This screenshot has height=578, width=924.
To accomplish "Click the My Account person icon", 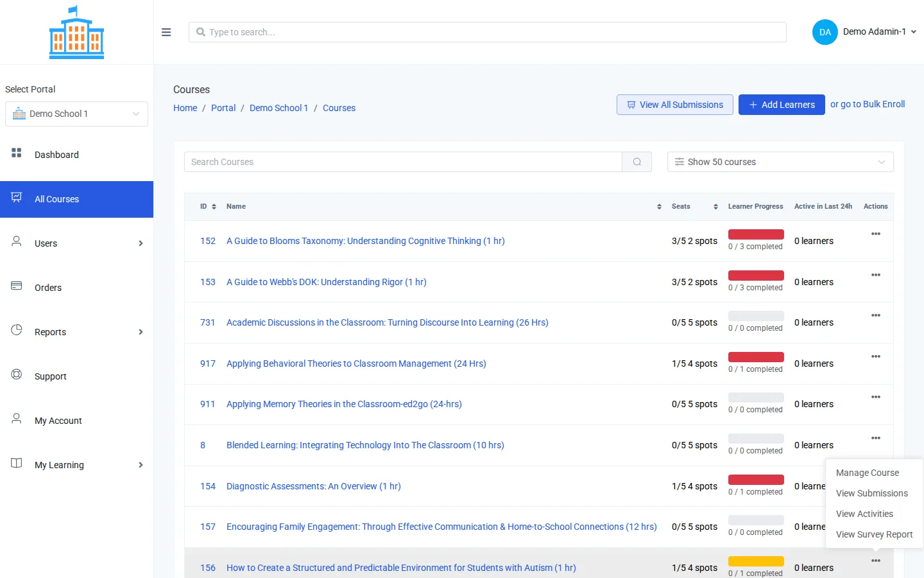I will click(x=17, y=419).
